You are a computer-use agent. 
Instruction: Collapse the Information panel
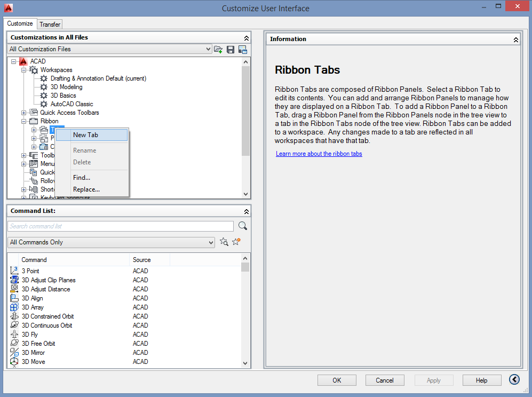[516, 39]
